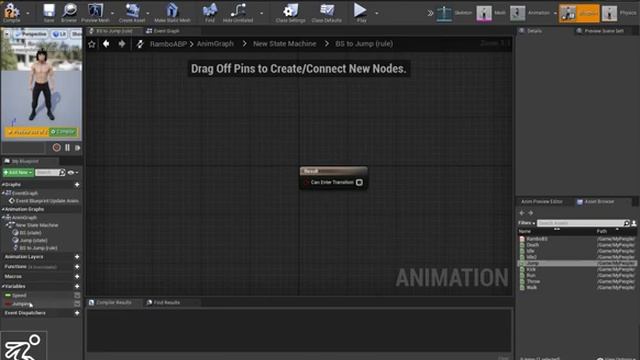Screen dimensions: 640x360
Task: Click Perspective viewport button
Action: click(31, 34)
